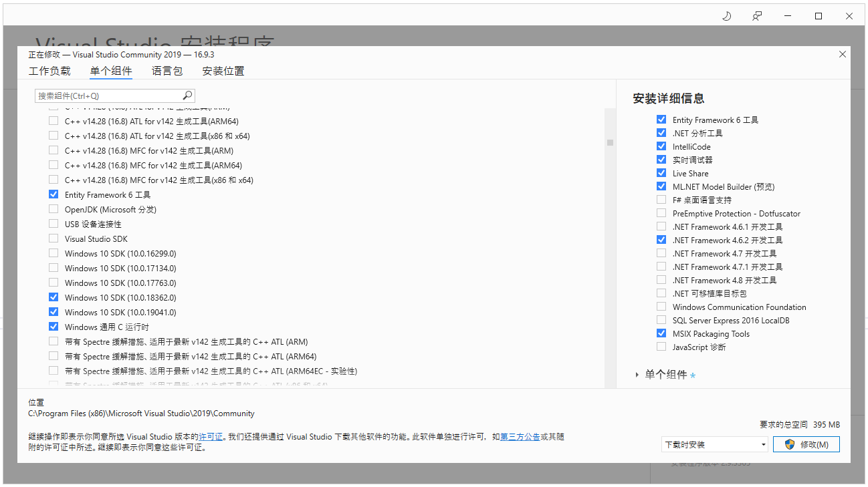The width and height of the screenshot is (868, 487).
Task: Click the component list scrollbar thumb
Action: coord(610,142)
